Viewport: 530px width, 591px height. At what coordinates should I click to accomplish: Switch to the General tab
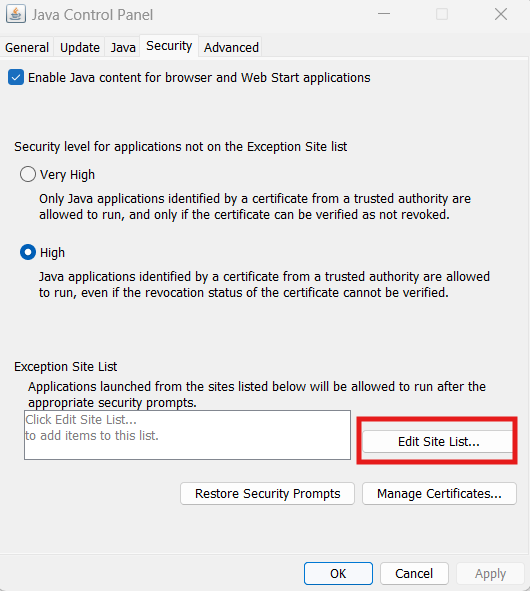27,47
